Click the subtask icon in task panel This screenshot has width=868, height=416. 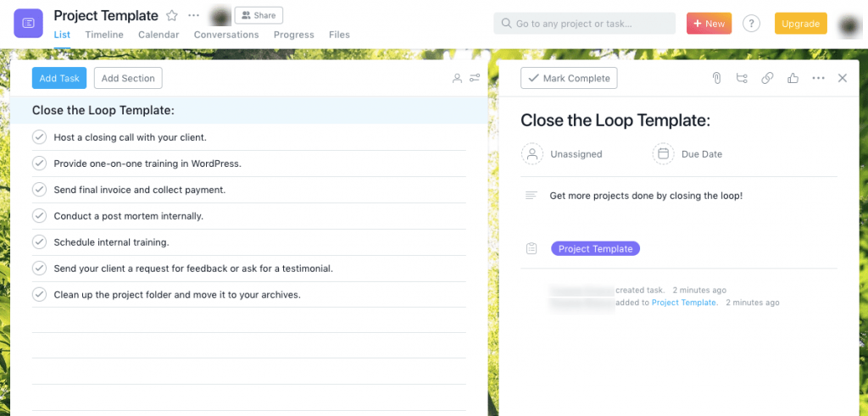coord(742,78)
